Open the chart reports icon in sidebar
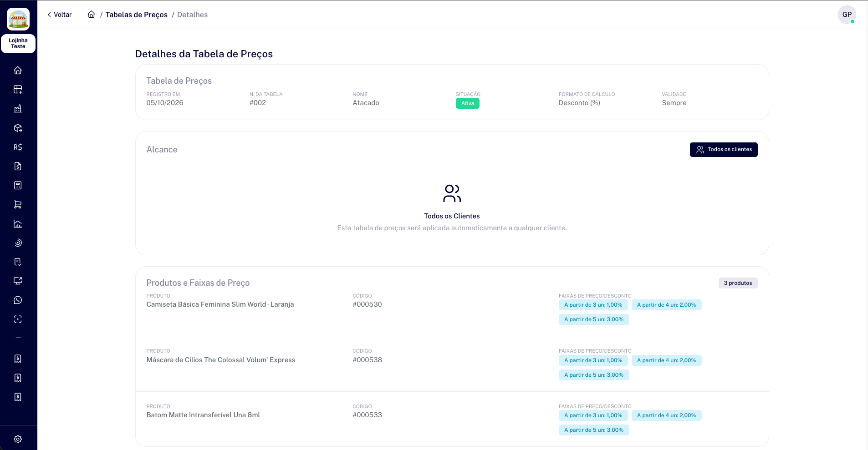The height and width of the screenshot is (450, 868). click(x=18, y=223)
